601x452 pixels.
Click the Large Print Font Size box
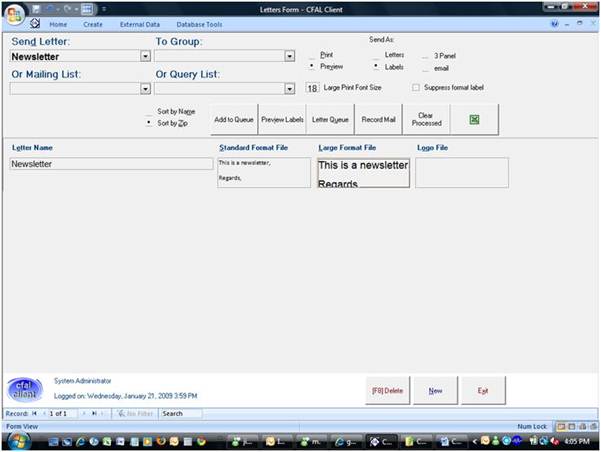coord(312,89)
